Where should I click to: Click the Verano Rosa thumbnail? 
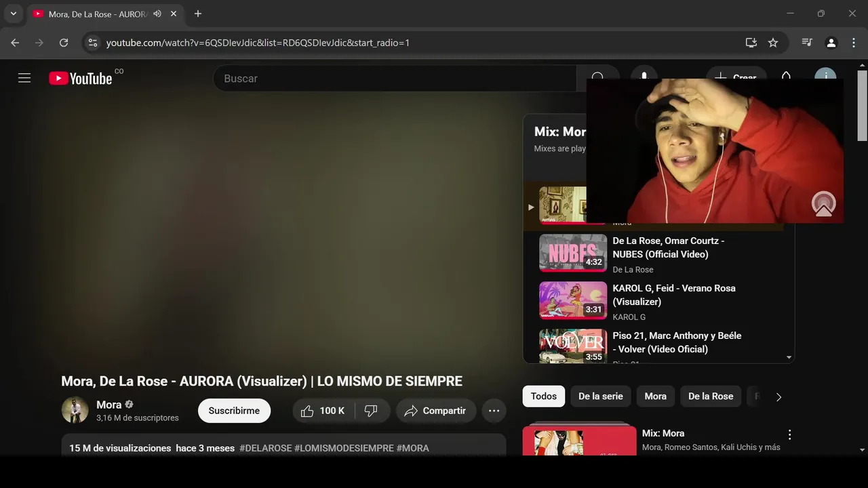(x=573, y=300)
